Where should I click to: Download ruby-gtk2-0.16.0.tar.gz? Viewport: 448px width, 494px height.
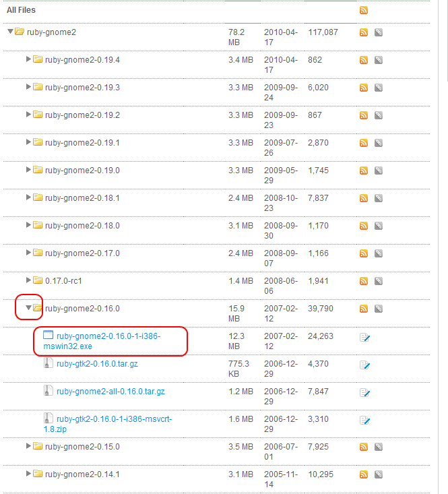97,364
